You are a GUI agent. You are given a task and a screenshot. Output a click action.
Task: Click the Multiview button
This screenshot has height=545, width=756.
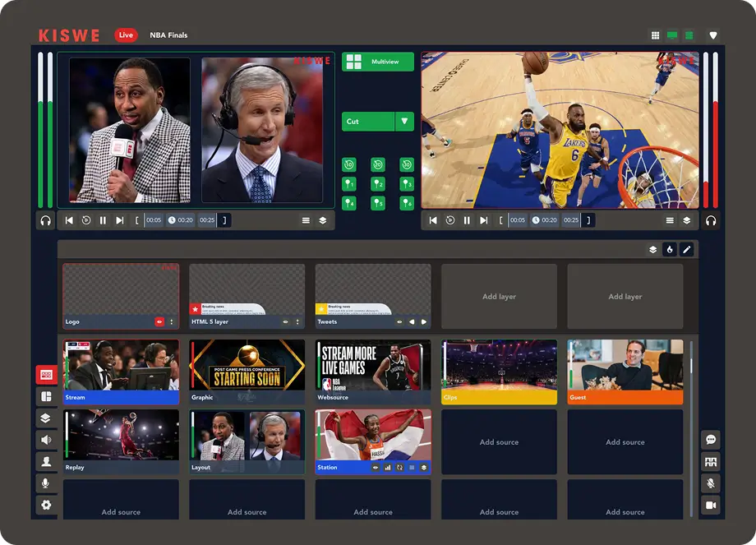[x=377, y=62]
